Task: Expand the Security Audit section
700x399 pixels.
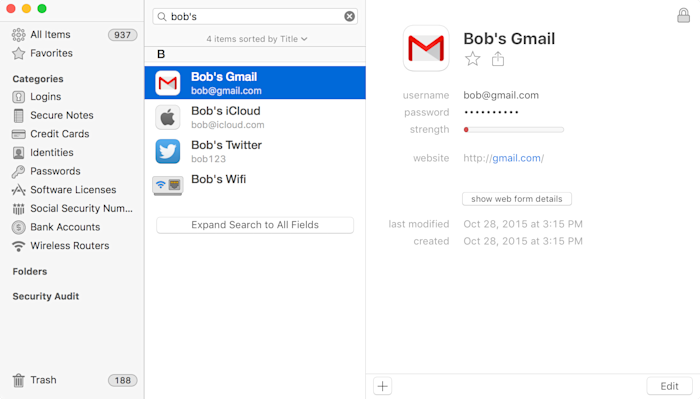Action: click(x=46, y=296)
